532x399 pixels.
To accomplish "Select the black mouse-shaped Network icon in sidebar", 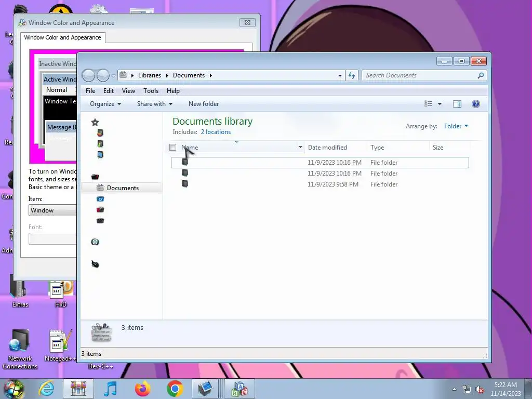I will tap(95, 264).
